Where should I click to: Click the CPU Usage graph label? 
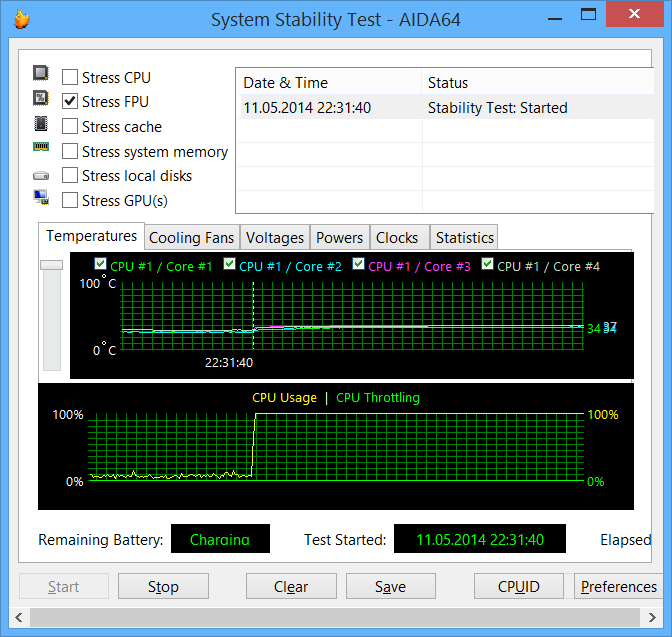point(284,398)
